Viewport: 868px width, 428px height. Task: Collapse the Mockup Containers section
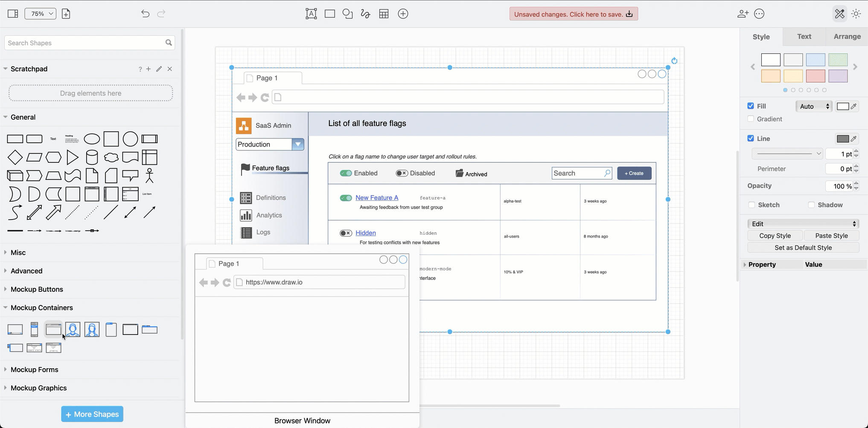pos(42,307)
